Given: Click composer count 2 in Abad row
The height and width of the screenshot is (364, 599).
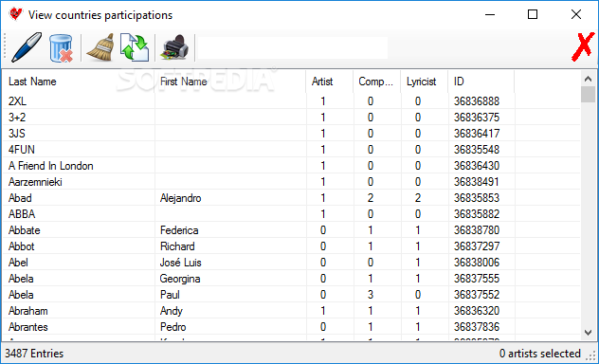Looking at the screenshot, I should coord(371,198).
